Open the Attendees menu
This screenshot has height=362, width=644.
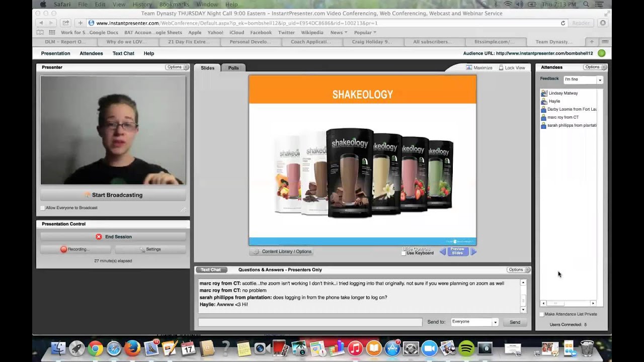(91, 53)
